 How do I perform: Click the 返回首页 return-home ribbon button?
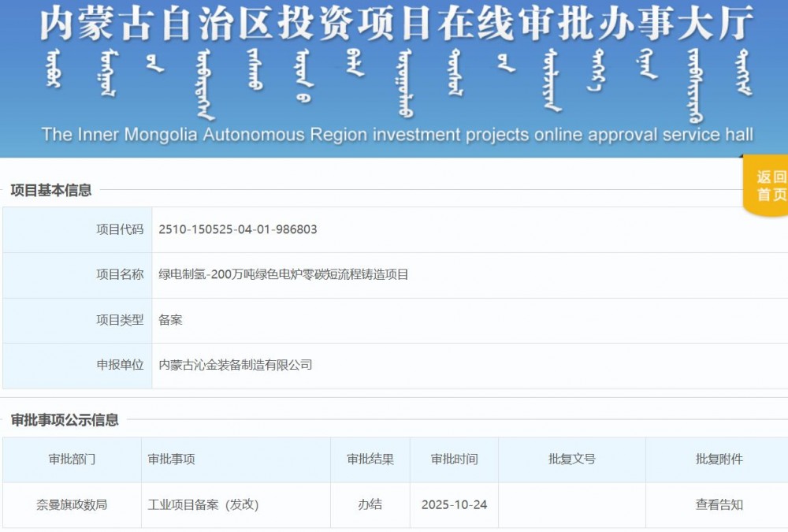pos(766,184)
